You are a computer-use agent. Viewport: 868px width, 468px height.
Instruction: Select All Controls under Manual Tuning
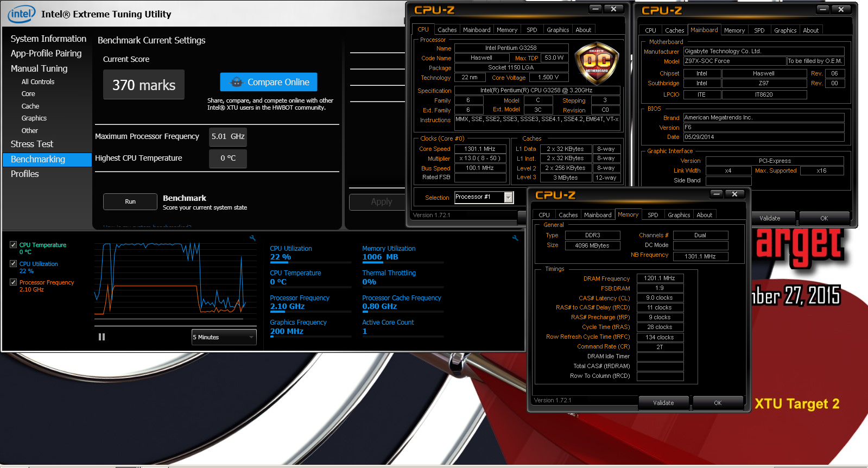(x=38, y=82)
